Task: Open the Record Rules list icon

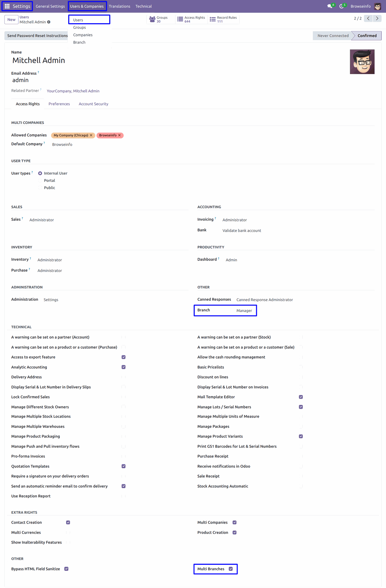Action: (x=213, y=20)
